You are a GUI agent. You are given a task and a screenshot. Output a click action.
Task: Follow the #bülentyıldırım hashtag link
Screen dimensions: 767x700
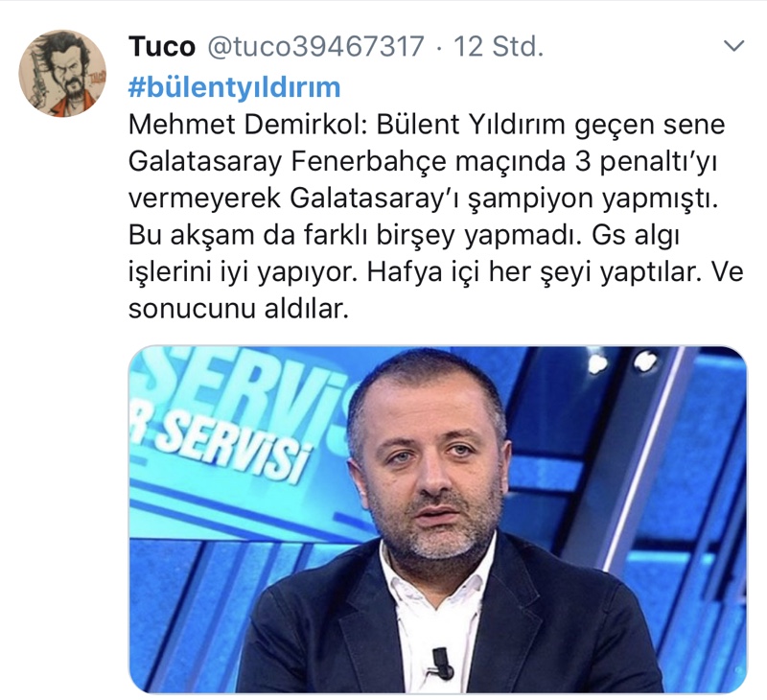coord(234,87)
